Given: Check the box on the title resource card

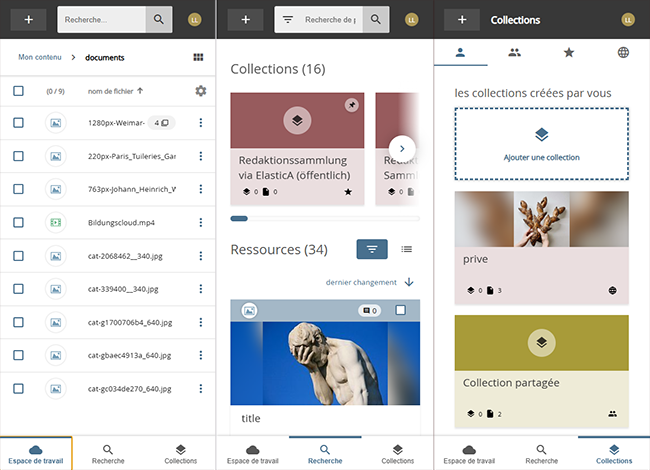Looking at the screenshot, I should point(401,311).
